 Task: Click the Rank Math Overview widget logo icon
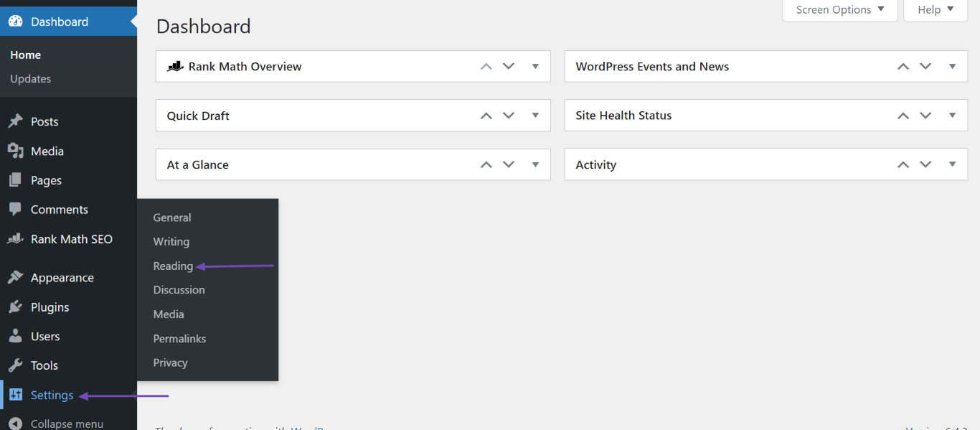176,66
